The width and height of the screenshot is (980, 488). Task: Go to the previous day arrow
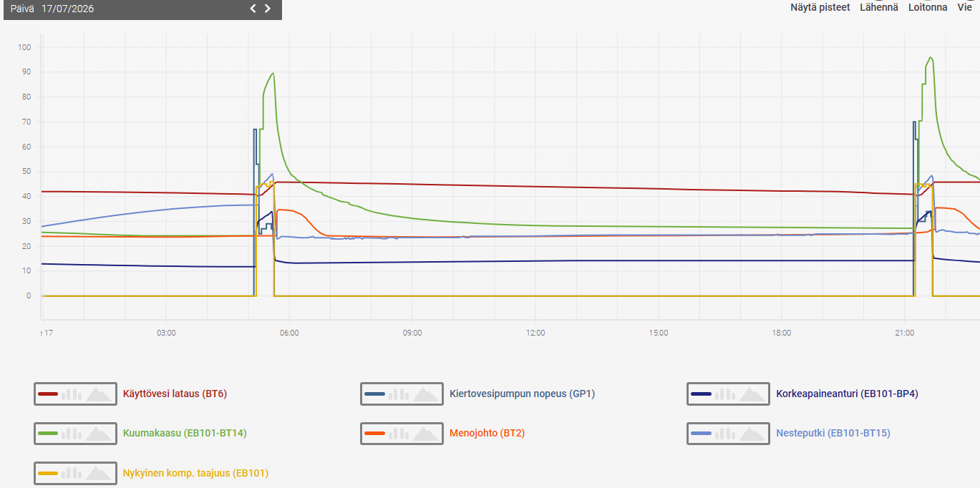[x=253, y=9]
